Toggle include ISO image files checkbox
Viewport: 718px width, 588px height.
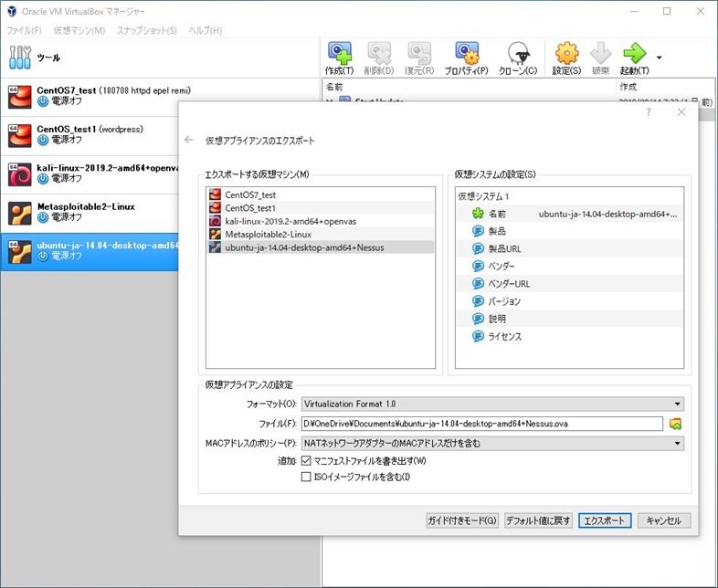[x=306, y=477]
